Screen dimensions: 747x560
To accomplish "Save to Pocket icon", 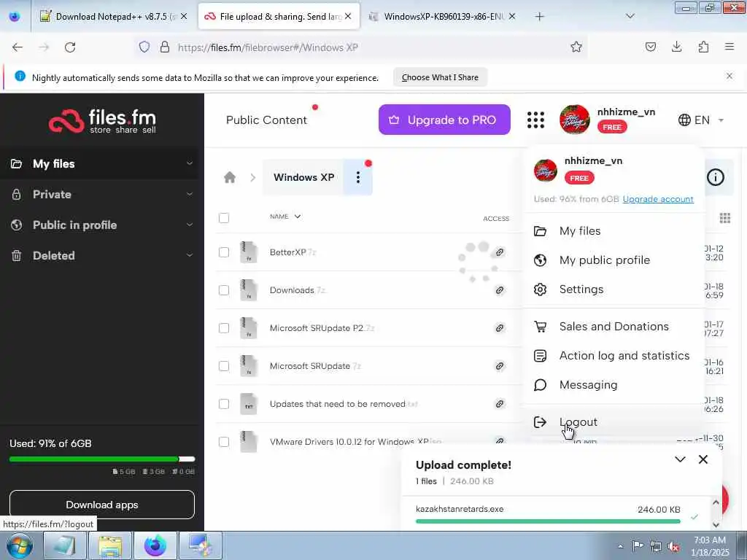I will pos(650,47).
